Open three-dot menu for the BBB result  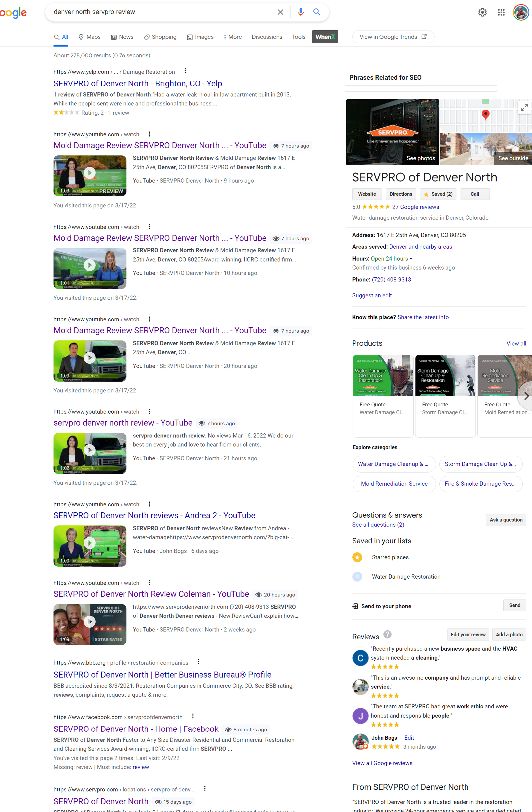click(199, 662)
